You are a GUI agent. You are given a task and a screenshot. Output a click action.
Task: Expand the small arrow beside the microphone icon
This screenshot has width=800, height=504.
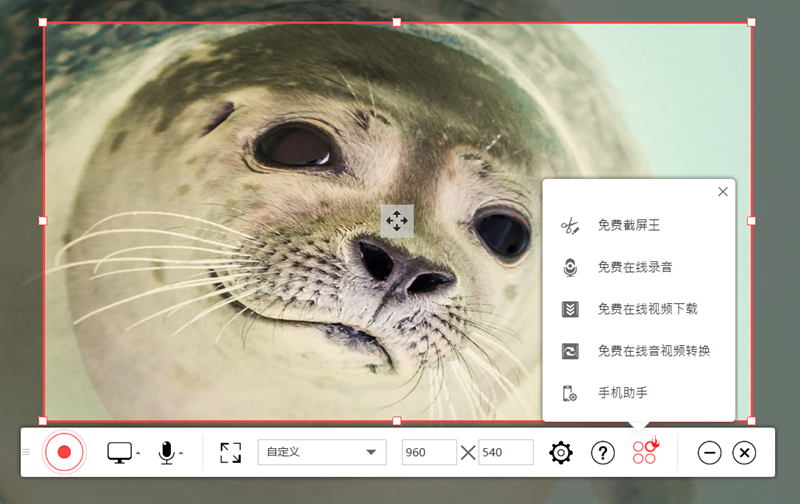pos(181,455)
